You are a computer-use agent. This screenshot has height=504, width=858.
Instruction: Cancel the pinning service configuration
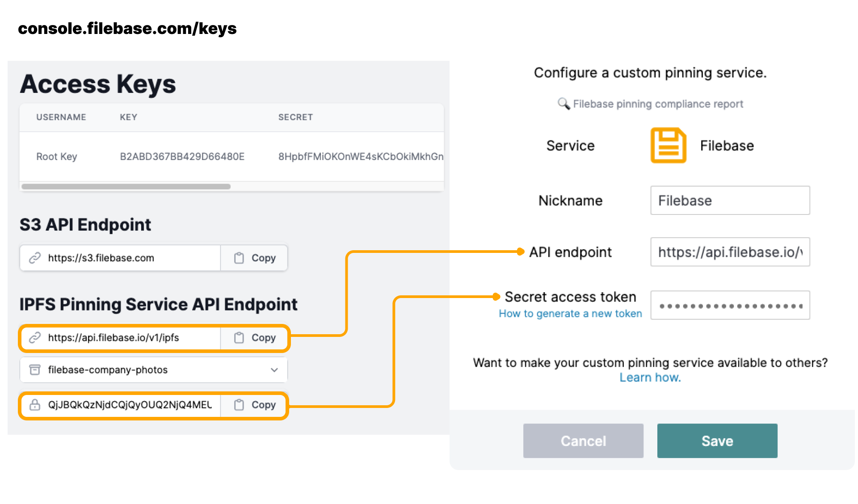pos(583,441)
